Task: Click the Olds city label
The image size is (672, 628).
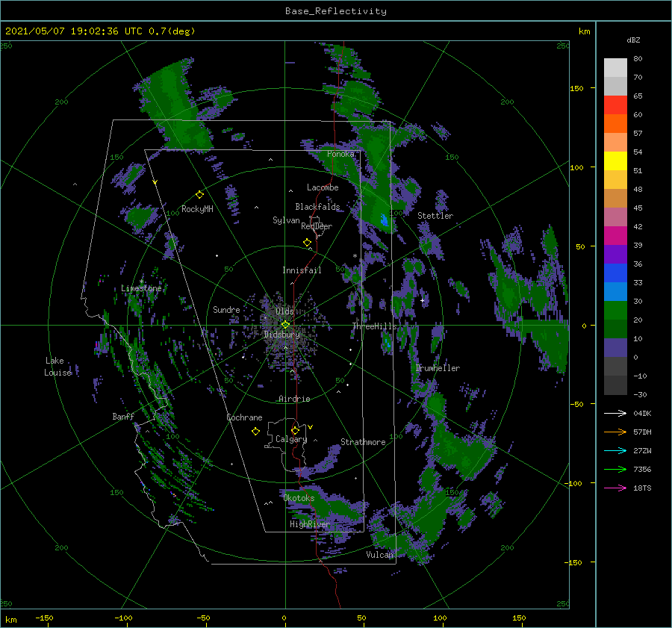Action: tap(284, 311)
